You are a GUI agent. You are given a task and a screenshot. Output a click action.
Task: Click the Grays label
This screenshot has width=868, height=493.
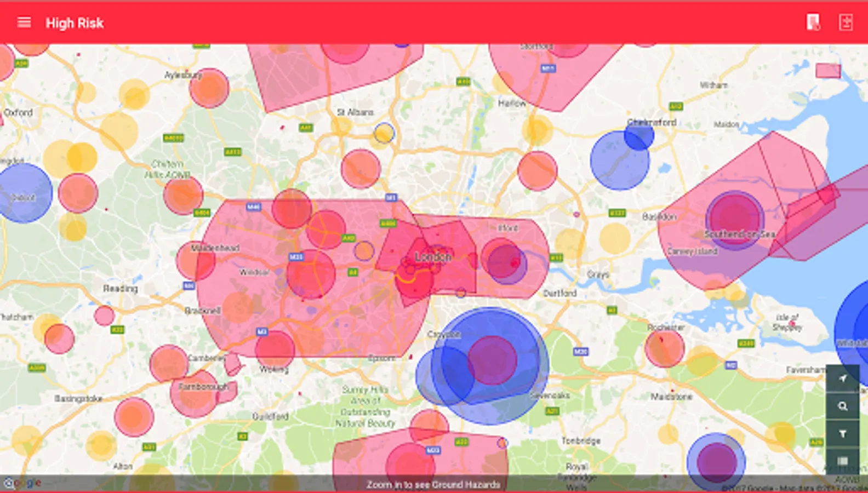pos(598,274)
